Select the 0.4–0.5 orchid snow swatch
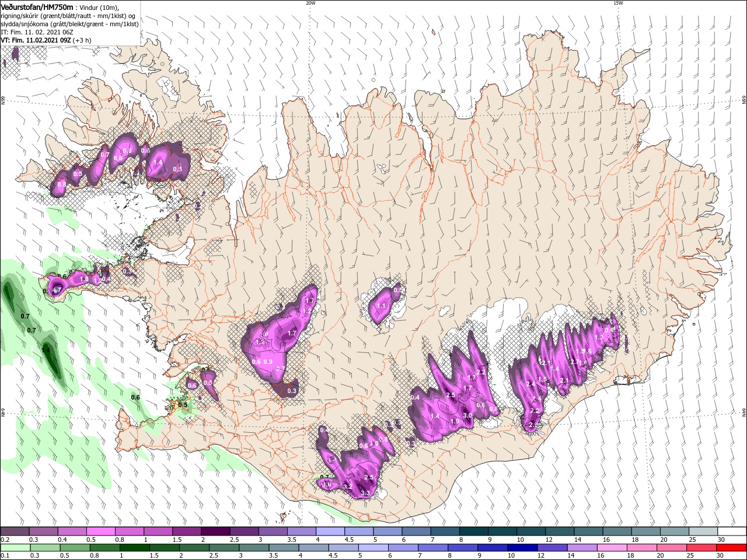 72,531
